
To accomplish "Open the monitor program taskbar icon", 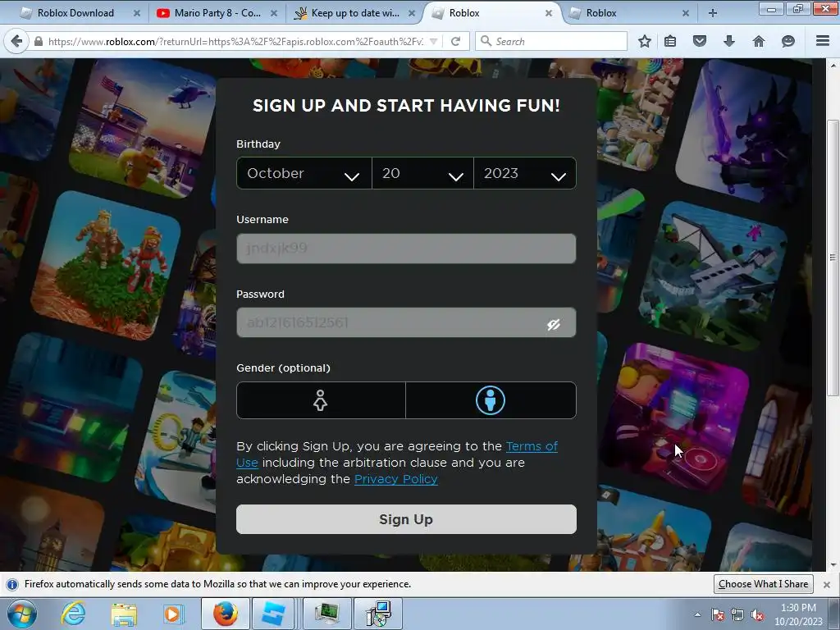I will coord(326,614).
